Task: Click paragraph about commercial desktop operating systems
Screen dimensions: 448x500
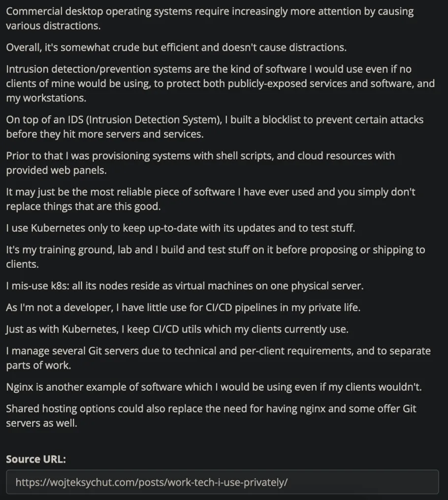Action: 210,19
